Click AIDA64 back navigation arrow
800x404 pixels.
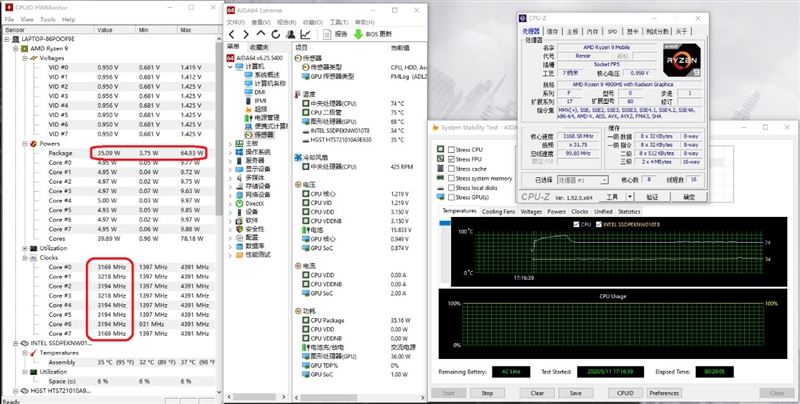232,34
